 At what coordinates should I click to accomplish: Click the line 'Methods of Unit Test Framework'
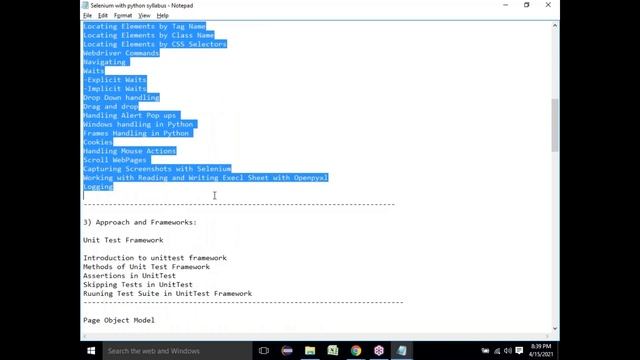[147, 267]
